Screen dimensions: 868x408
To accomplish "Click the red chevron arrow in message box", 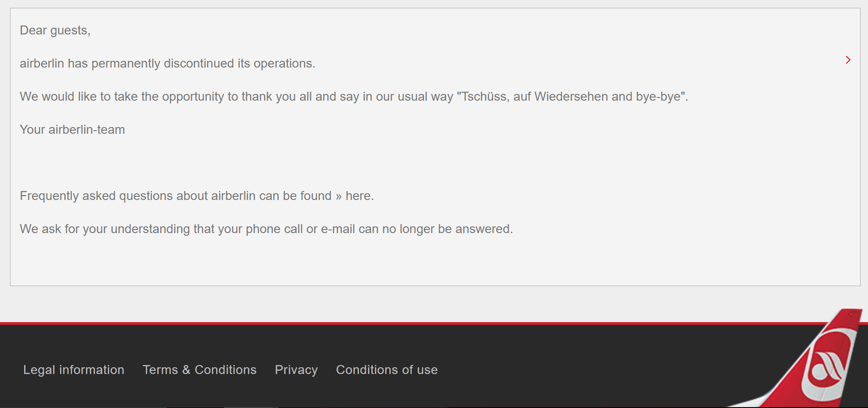I will coord(848,60).
